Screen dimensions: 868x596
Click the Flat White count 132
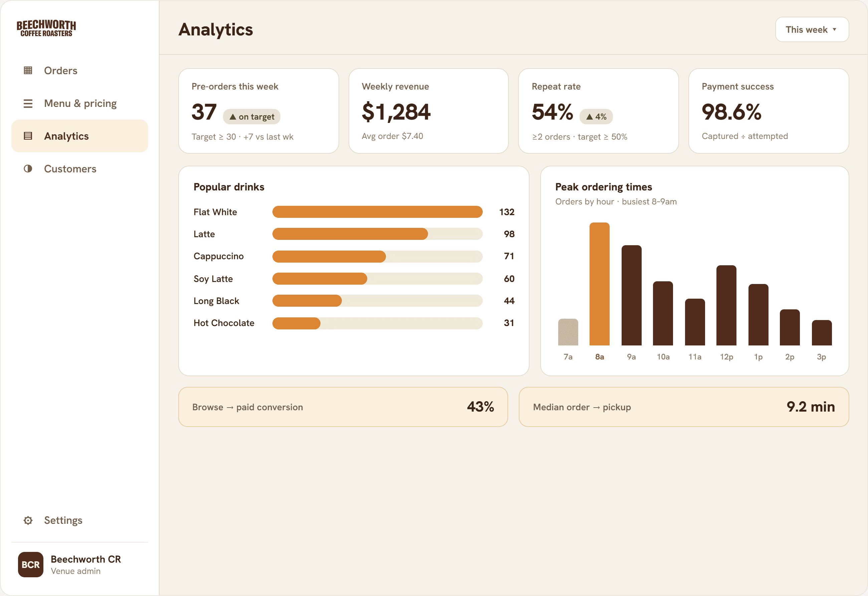click(507, 212)
